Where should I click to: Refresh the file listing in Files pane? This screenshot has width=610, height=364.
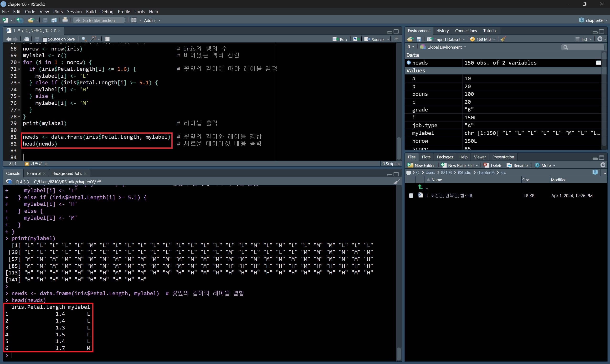tap(603, 165)
